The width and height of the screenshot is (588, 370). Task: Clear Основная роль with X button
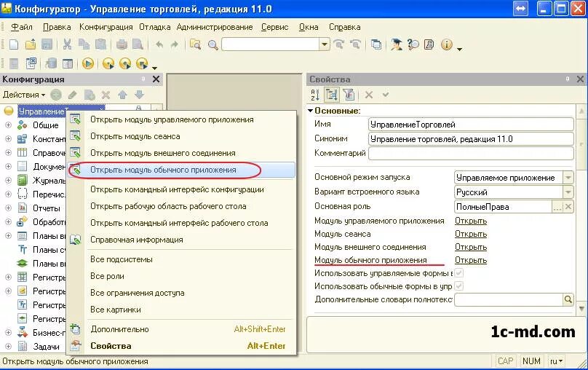pos(568,207)
